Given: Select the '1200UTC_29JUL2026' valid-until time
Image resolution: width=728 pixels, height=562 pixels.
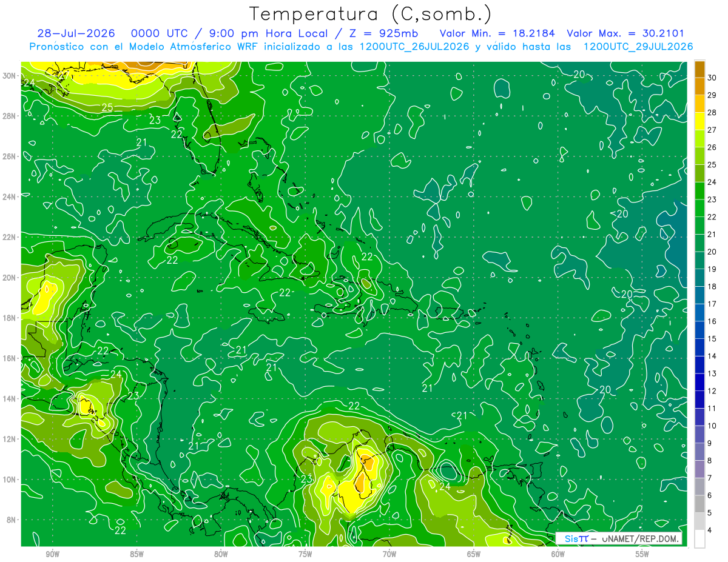Looking at the screenshot, I should [638, 46].
